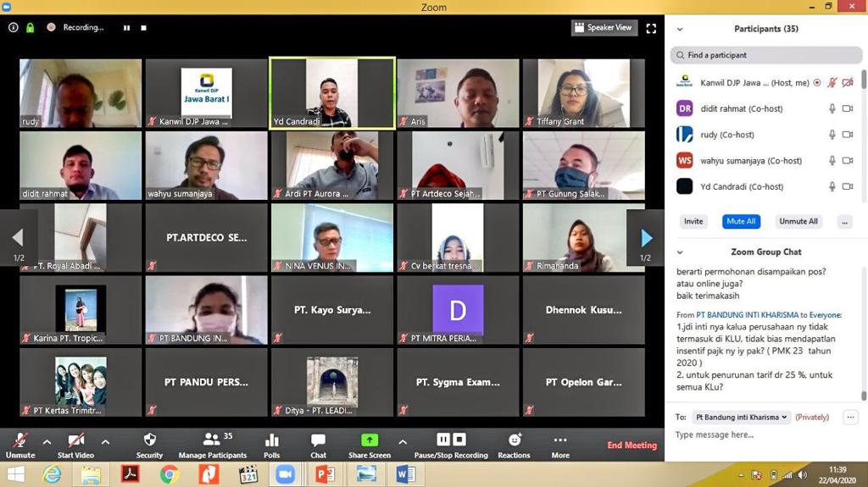Click the Mute All button
The image size is (868, 487).
click(x=740, y=221)
